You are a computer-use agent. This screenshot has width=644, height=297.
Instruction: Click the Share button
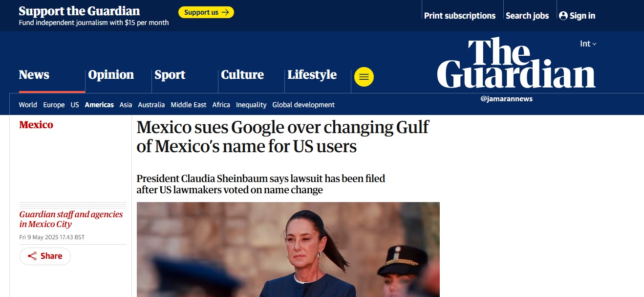pos(45,256)
